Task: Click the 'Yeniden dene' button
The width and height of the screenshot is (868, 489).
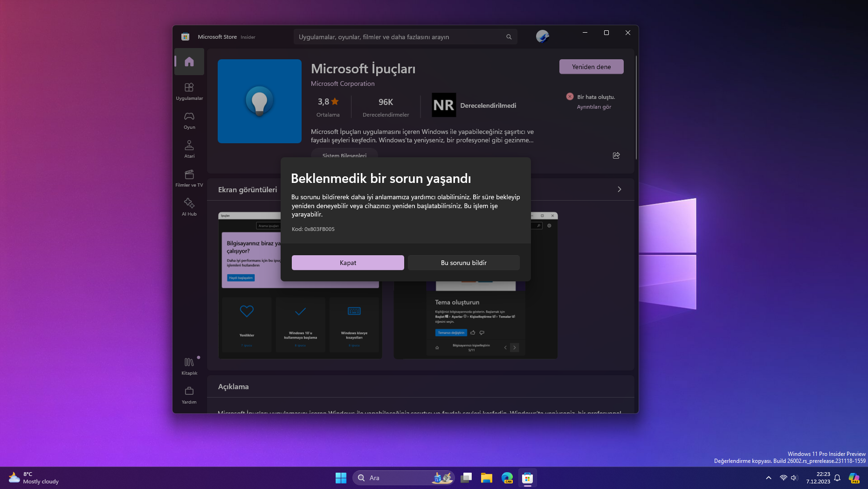Action: (591, 67)
